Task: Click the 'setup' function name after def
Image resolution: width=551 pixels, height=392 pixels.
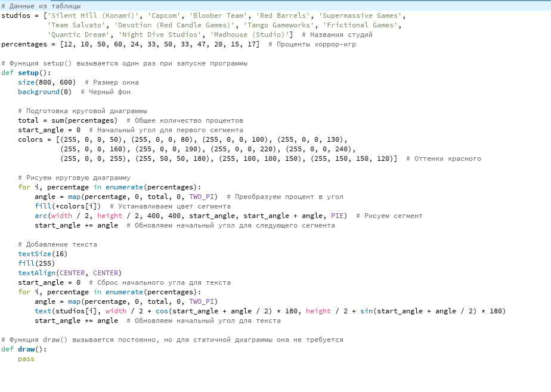Action: [28, 73]
